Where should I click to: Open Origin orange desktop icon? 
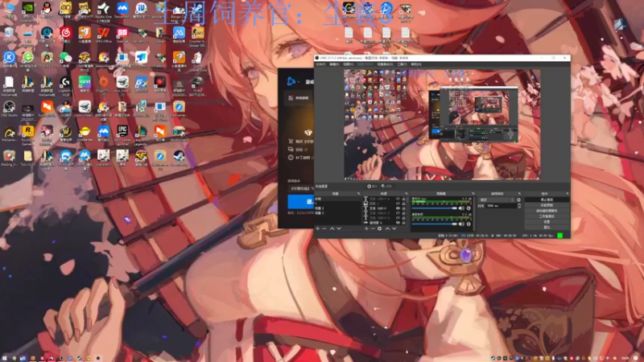104,82
